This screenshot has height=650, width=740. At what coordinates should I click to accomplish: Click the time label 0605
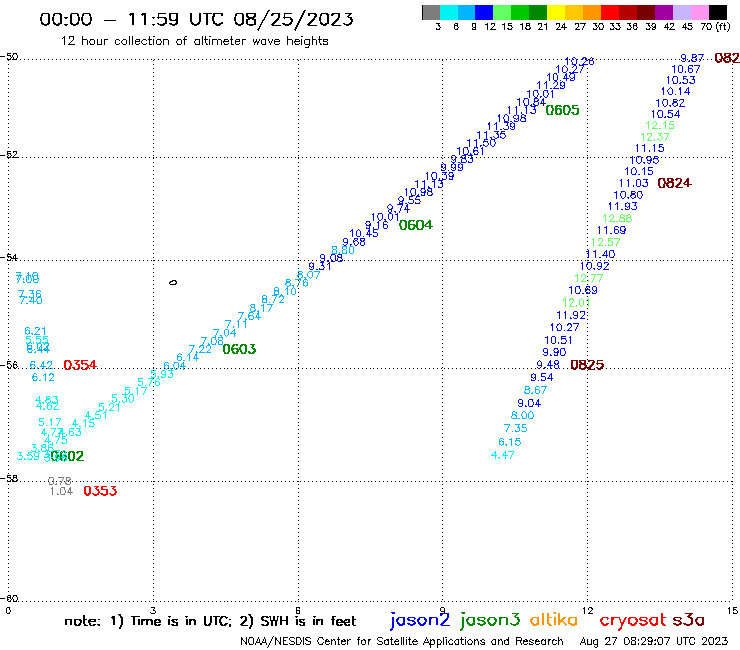(562, 110)
